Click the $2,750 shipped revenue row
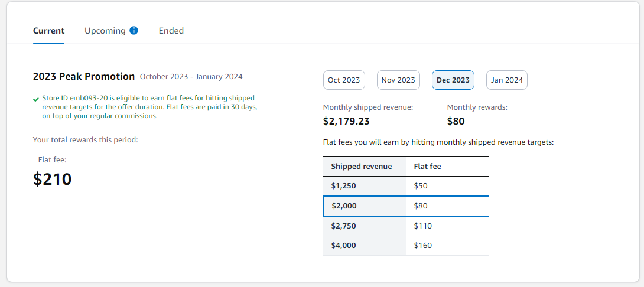The height and width of the screenshot is (287, 644). click(406, 226)
